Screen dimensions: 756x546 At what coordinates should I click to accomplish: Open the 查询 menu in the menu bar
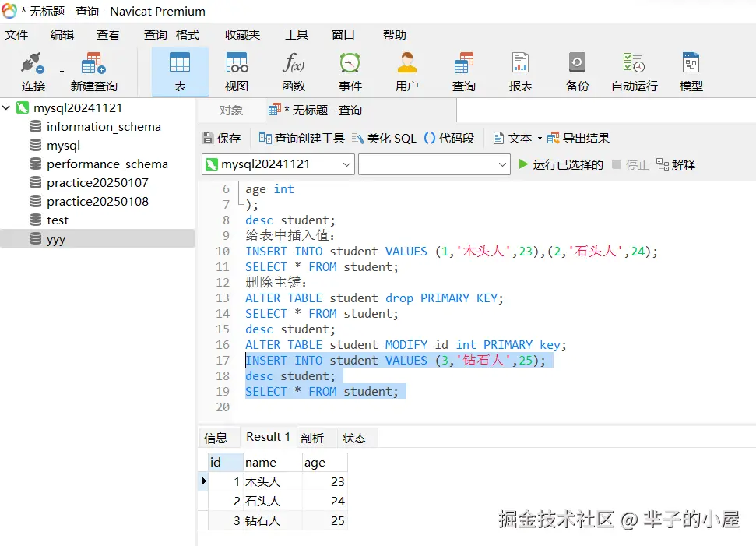(x=155, y=35)
